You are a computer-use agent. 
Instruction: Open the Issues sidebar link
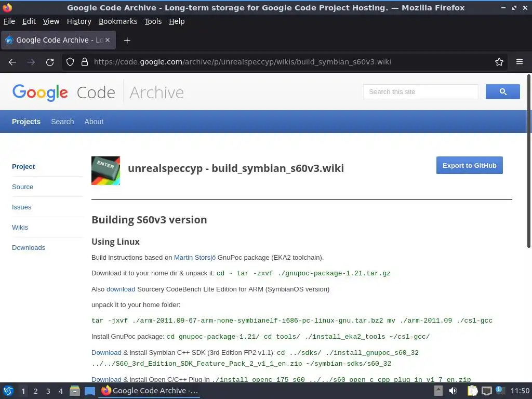click(21, 207)
